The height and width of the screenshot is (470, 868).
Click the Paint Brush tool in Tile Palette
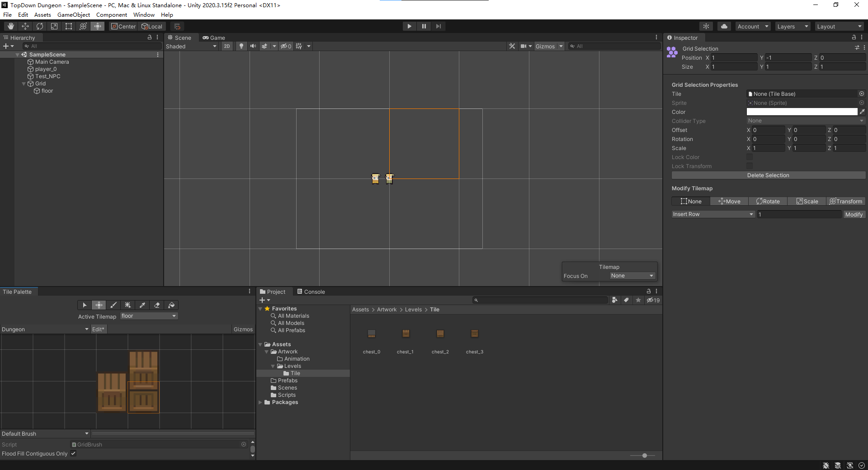tap(113, 305)
